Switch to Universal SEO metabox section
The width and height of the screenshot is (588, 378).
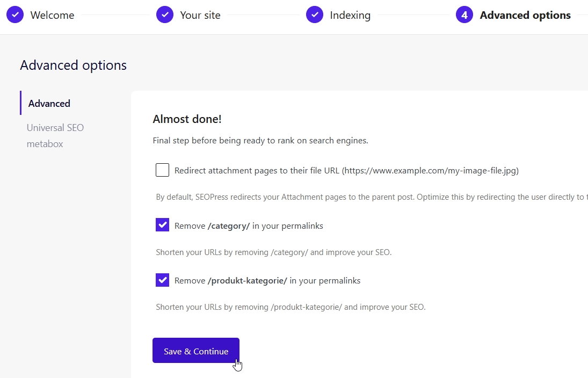pos(55,136)
